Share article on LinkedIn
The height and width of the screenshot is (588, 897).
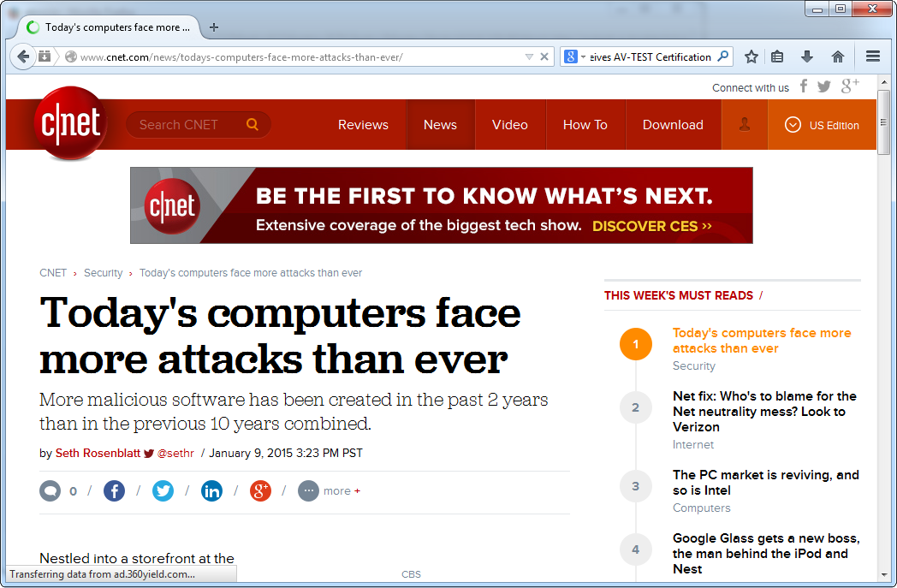point(211,490)
